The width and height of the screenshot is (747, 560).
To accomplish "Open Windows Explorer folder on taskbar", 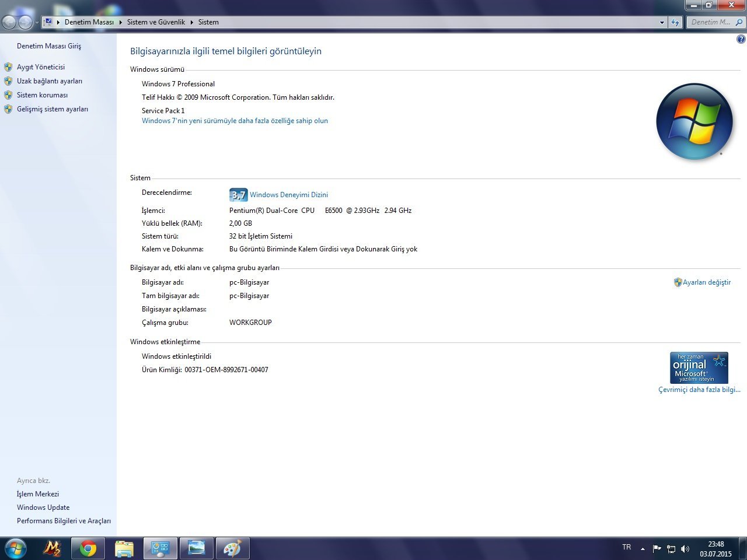I will [x=124, y=548].
